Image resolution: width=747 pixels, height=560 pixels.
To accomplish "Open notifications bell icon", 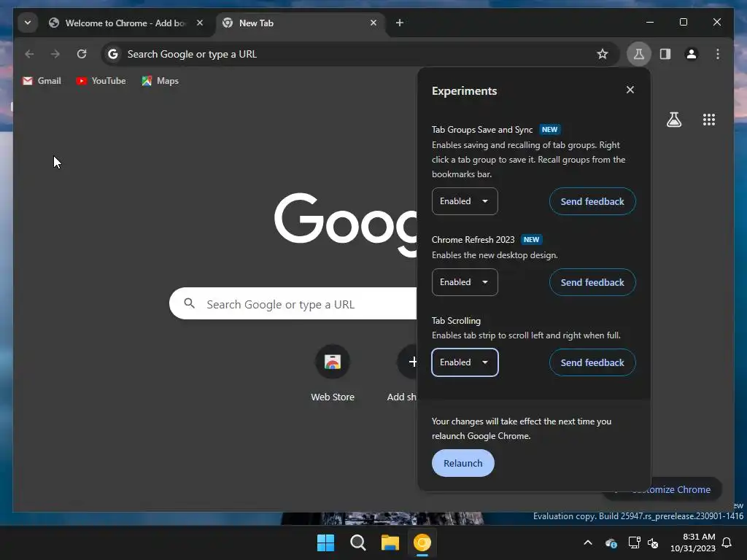I will (727, 542).
